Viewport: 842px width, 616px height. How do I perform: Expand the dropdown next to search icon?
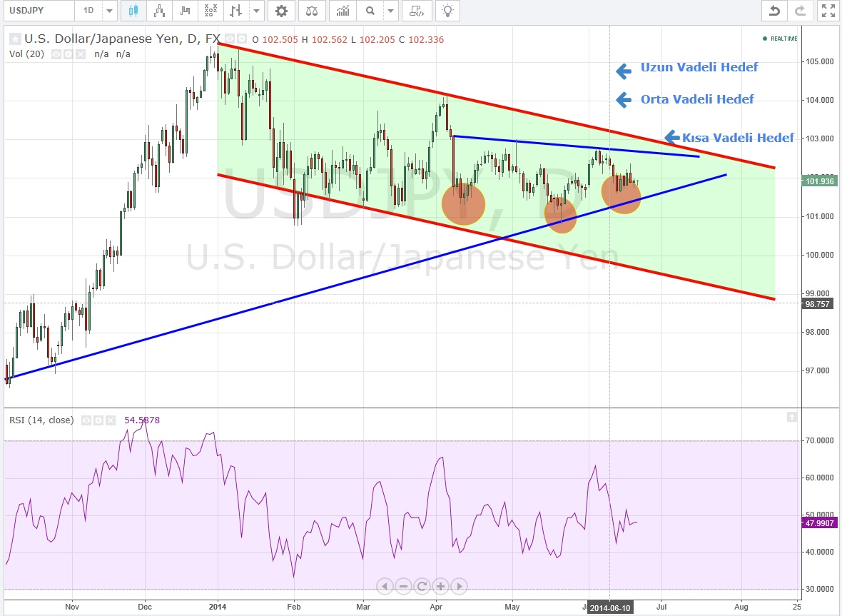click(x=390, y=11)
